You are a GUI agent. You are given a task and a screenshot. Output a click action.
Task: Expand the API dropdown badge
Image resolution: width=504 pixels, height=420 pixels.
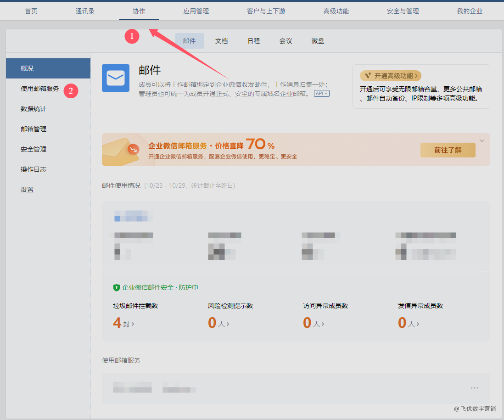pyautogui.click(x=321, y=94)
